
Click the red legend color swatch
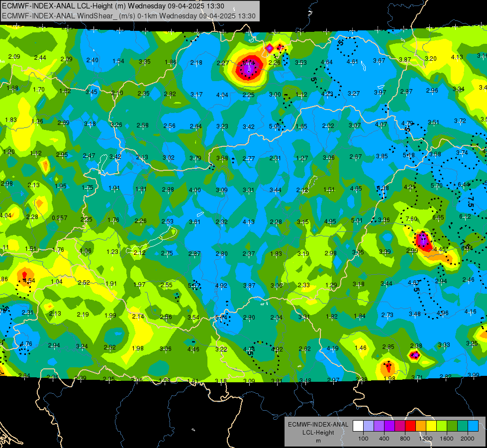(x=410, y=426)
